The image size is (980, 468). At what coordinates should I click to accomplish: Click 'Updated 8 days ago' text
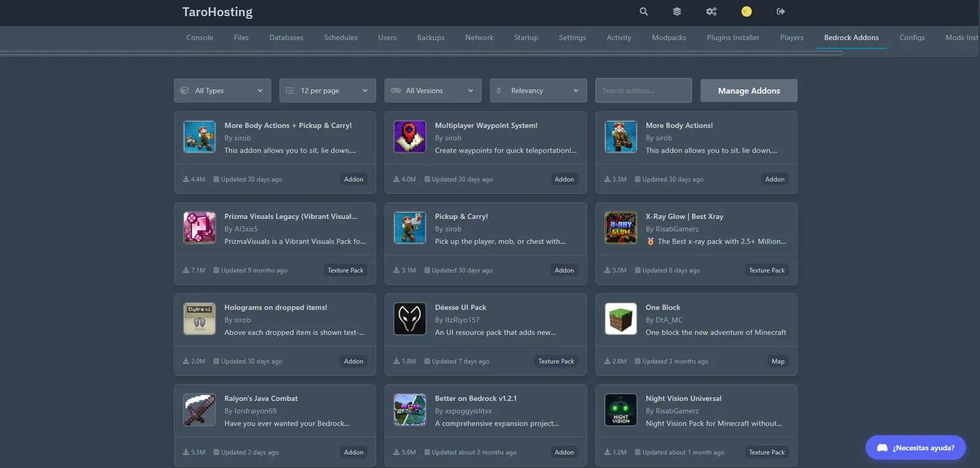pos(671,270)
